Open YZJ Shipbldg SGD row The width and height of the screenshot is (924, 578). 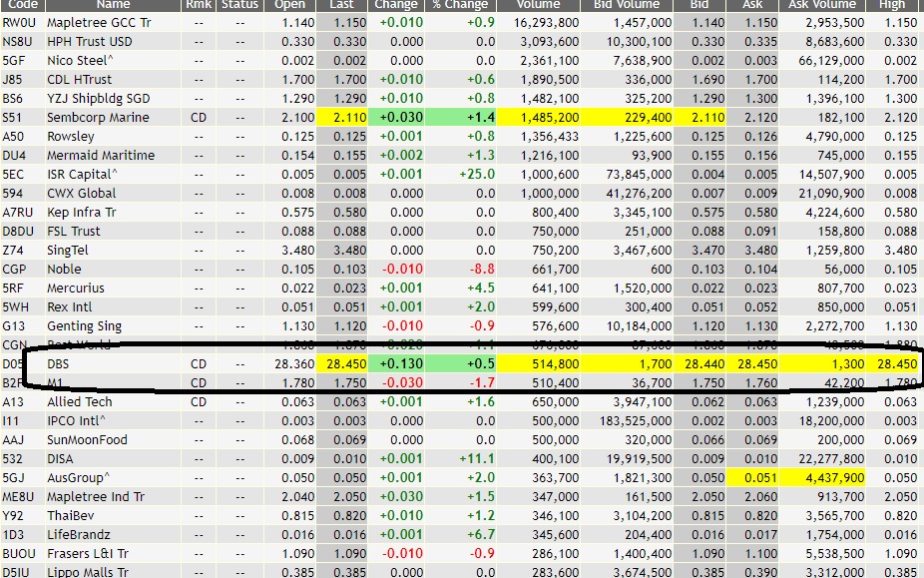click(99, 98)
